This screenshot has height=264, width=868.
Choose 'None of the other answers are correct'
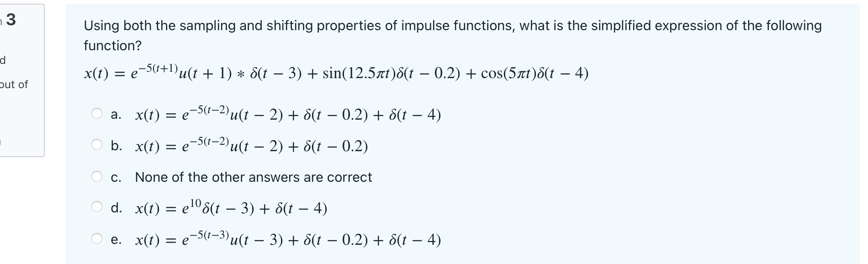click(x=254, y=177)
